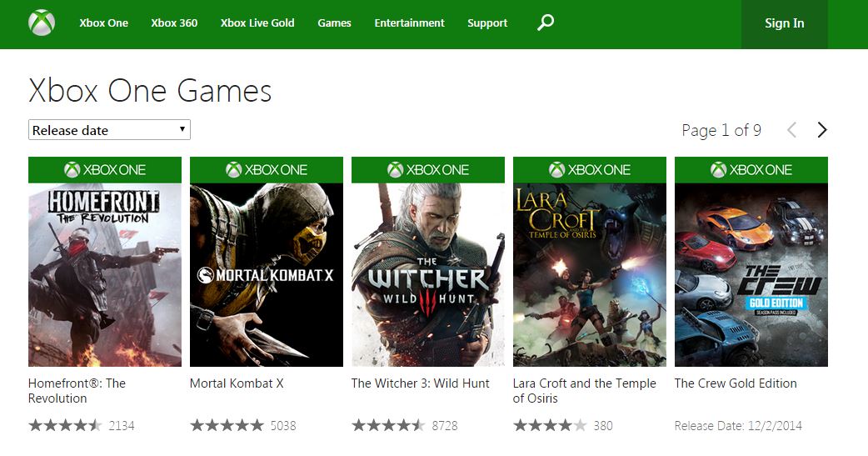This screenshot has width=868, height=456.
Task: Select the Homefront: The Revolution cover art
Action: pyautogui.click(x=105, y=275)
